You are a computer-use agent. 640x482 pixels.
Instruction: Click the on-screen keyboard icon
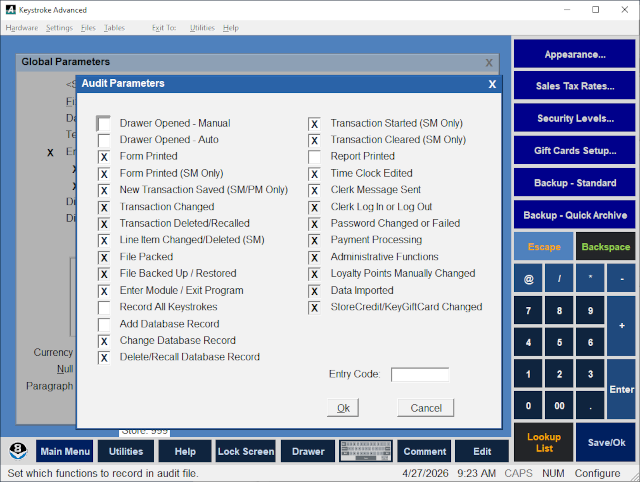click(366, 451)
